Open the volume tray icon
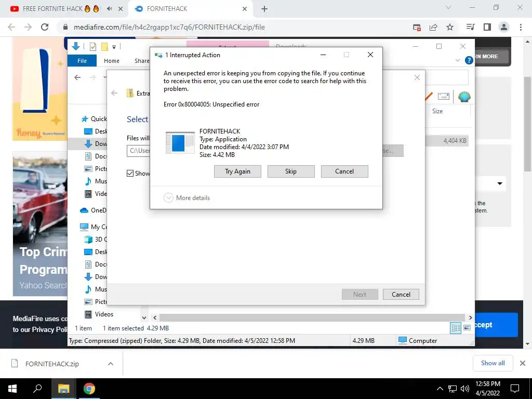 tap(465, 389)
